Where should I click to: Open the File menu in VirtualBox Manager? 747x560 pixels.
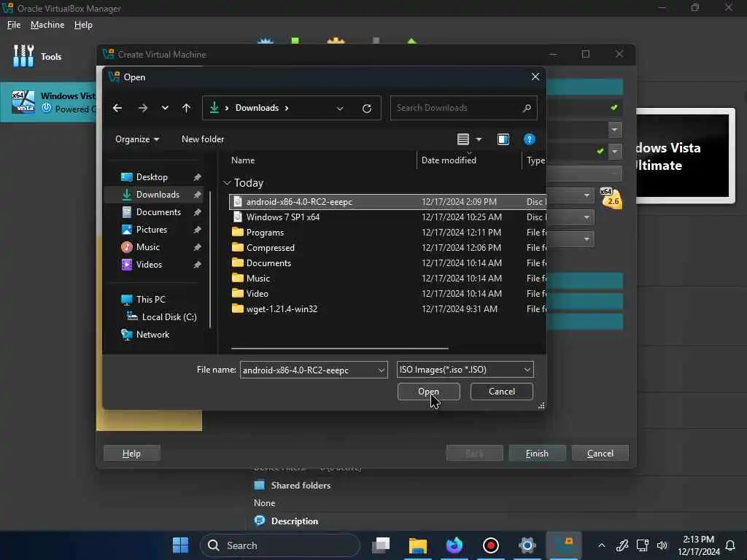point(14,25)
